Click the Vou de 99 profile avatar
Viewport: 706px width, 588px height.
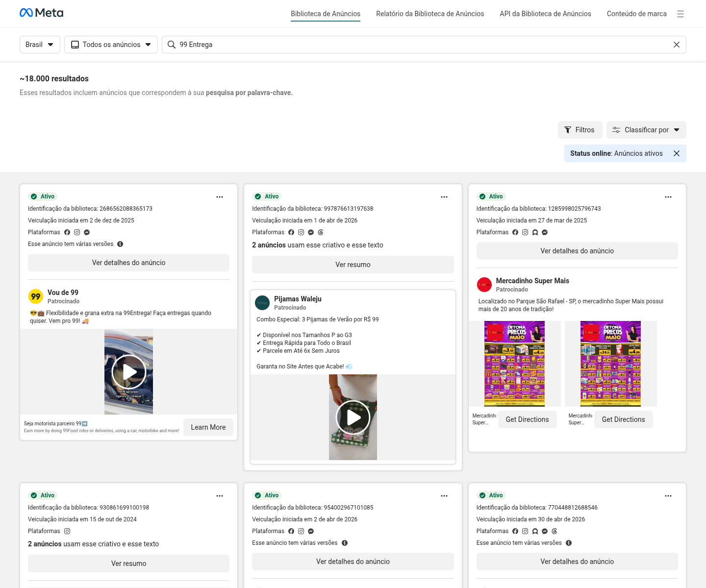(36, 296)
